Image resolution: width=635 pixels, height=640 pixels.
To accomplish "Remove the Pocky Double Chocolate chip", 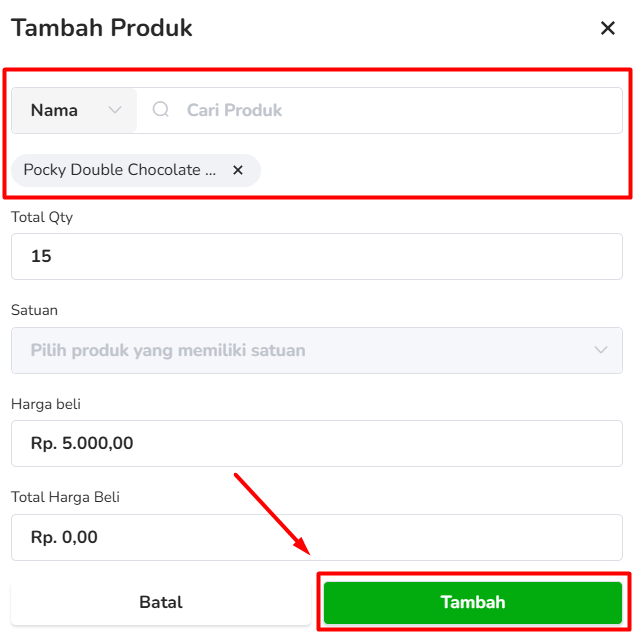I will pyautogui.click(x=238, y=170).
